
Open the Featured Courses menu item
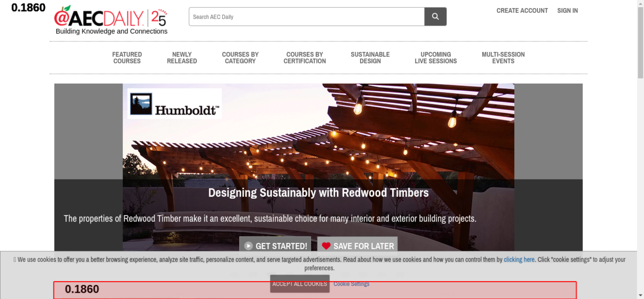(x=127, y=58)
